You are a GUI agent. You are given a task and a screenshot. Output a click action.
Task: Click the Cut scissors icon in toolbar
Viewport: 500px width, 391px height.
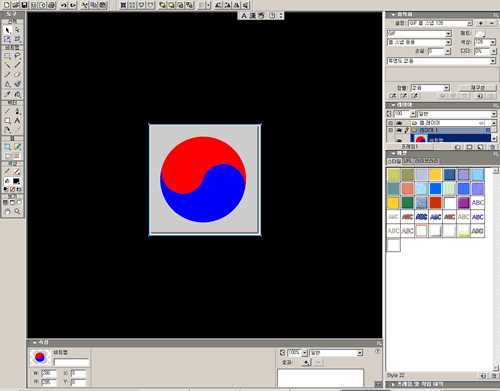click(85, 5)
